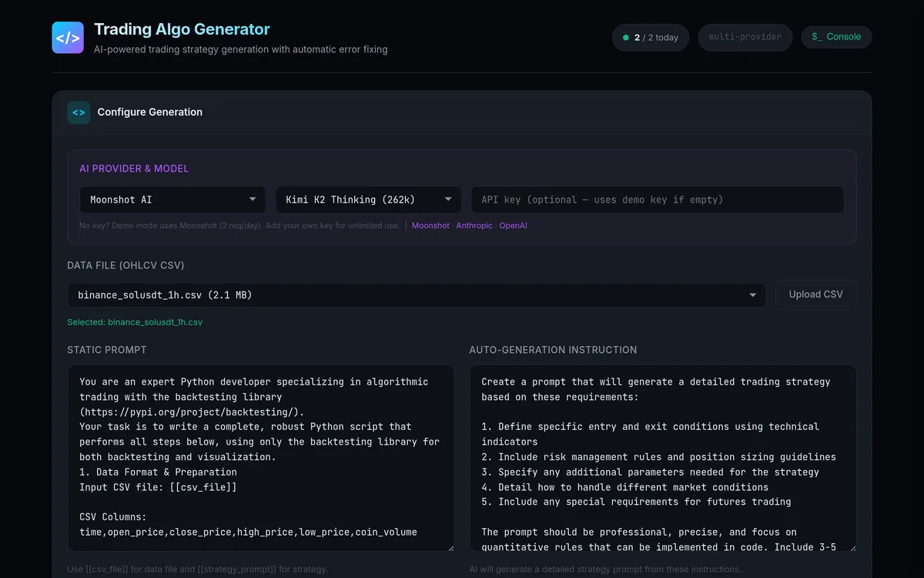924x578 pixels.
Task: Click the DATA FILE (OHLCV CSV) label
Action: click(126, 266)
